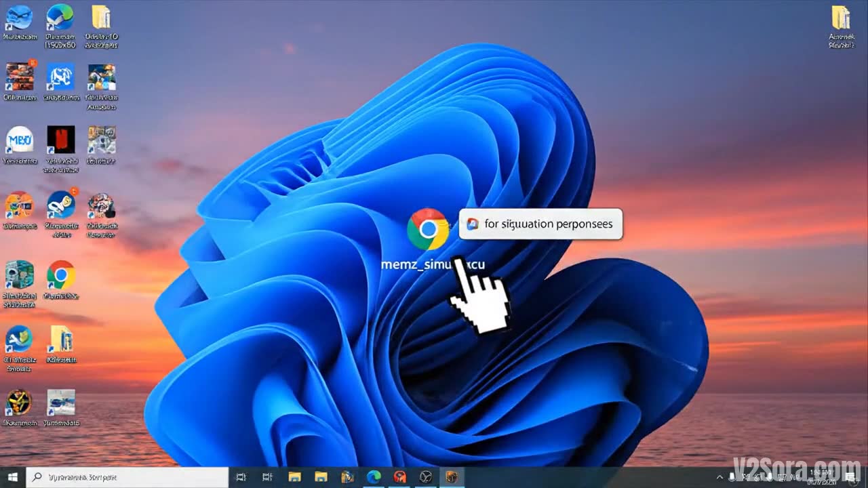This screenshot has width=868, height=488.
Task: Open the Windows Start menu
Action: coord(12,477)
